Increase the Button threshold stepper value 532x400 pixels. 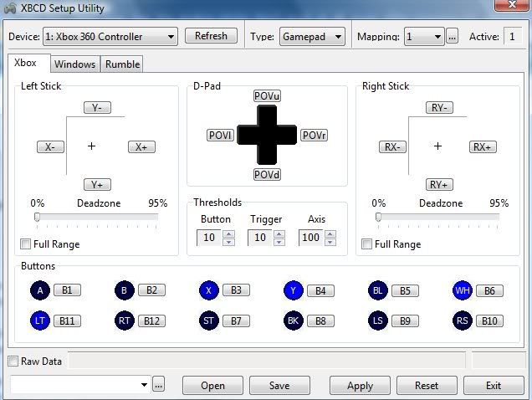click(x=228, y=234)
